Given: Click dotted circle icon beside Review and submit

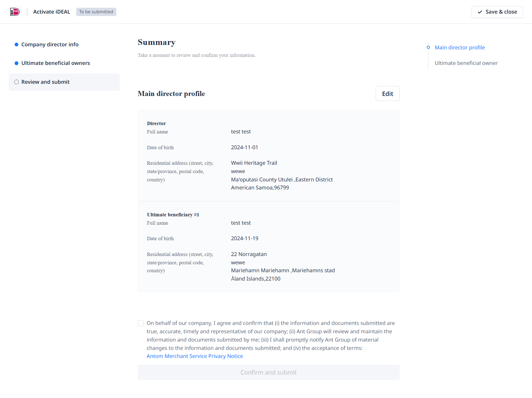Looking at the screenshot, I should 16,82.
